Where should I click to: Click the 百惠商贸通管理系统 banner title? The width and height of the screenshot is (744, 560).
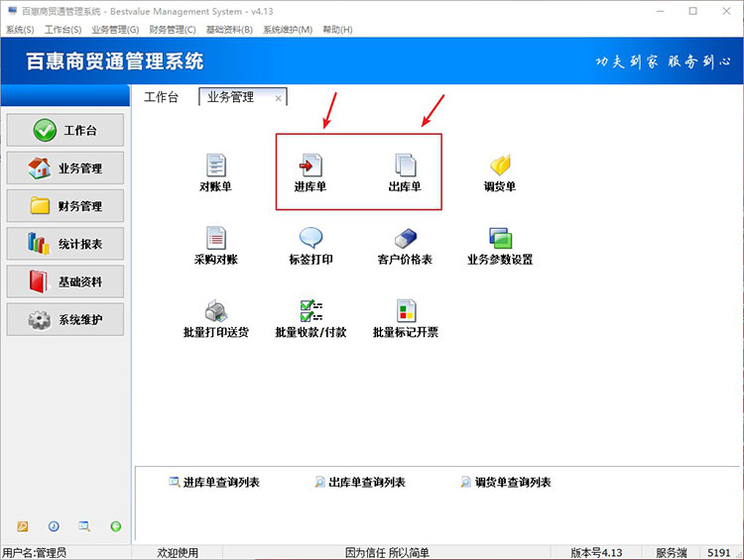point(115,61)
